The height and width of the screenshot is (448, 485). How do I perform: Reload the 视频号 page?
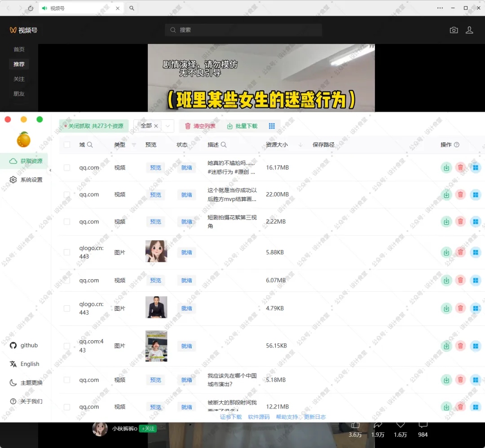coord(31,9)
